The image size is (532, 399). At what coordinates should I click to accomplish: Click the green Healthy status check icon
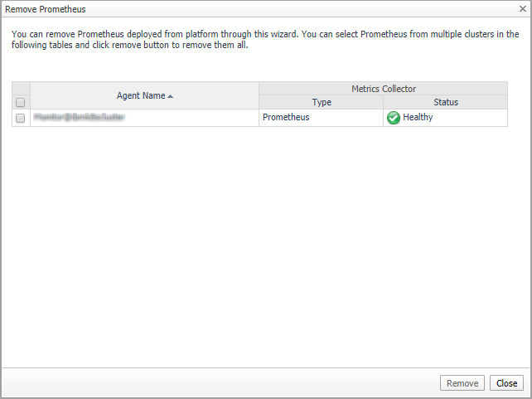coord(394,118)
